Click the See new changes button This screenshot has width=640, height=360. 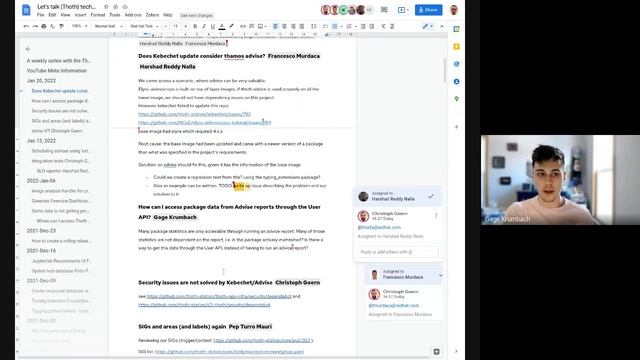(197, 16)
